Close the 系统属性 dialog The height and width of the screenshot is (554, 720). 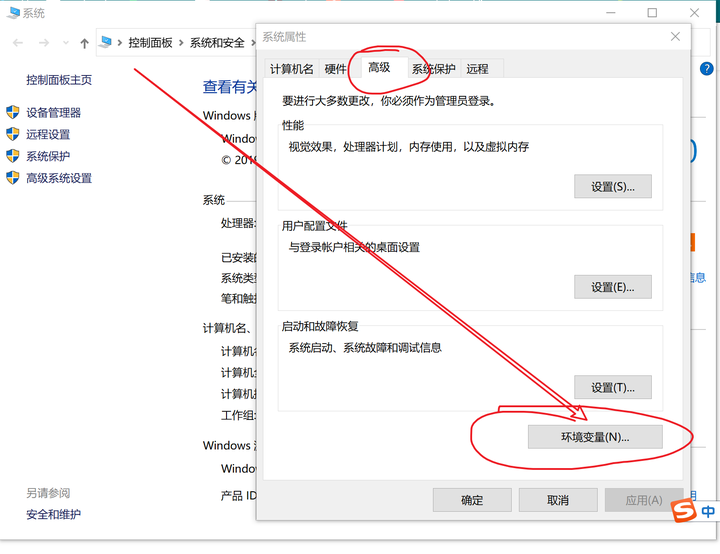(x=675, y=36)
